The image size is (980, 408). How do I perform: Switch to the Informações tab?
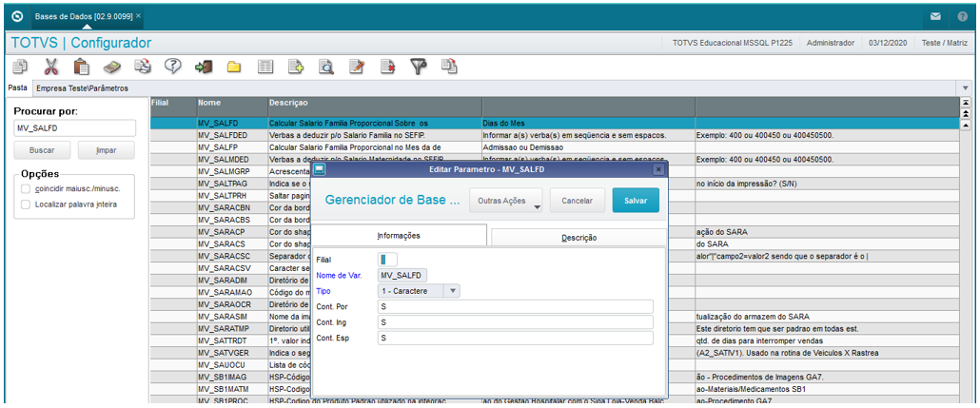[x=399, y=236]
